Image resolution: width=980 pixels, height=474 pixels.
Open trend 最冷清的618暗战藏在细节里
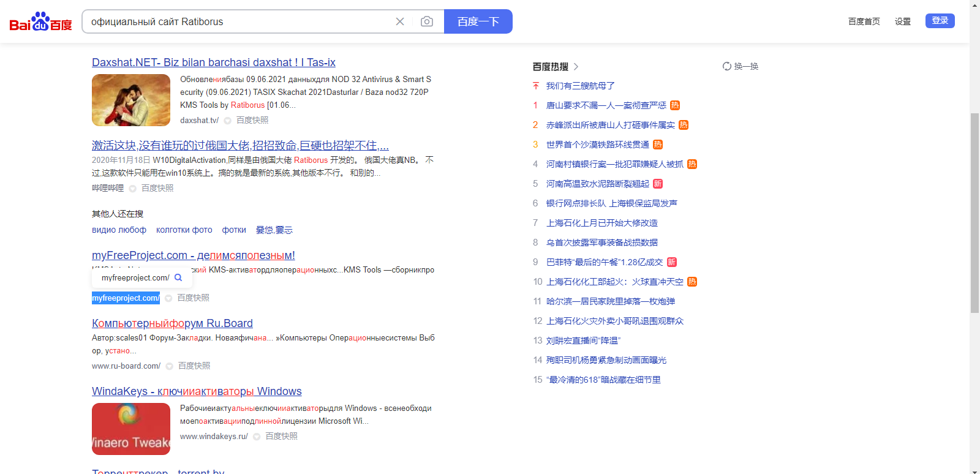603,380
